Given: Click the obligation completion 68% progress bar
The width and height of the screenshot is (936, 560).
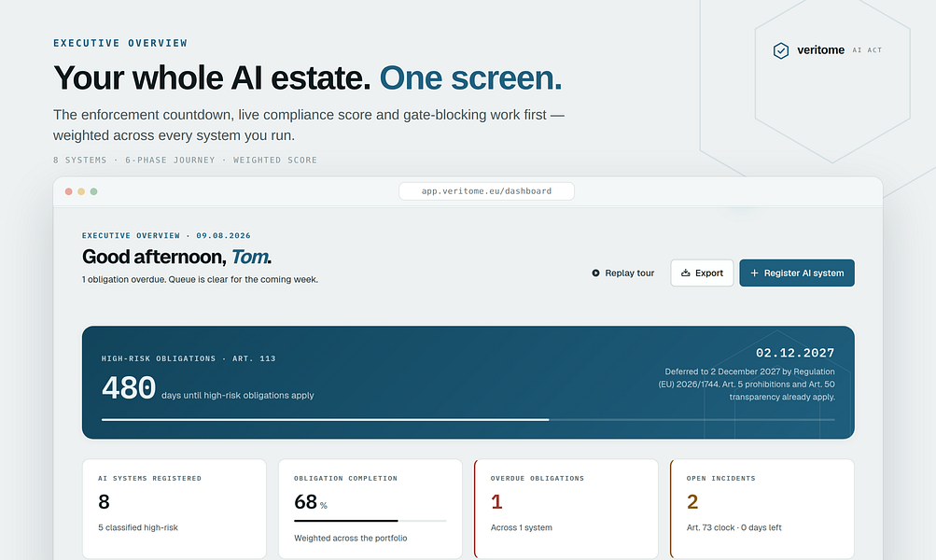Looking at the screenshot, I should [370, 521].
